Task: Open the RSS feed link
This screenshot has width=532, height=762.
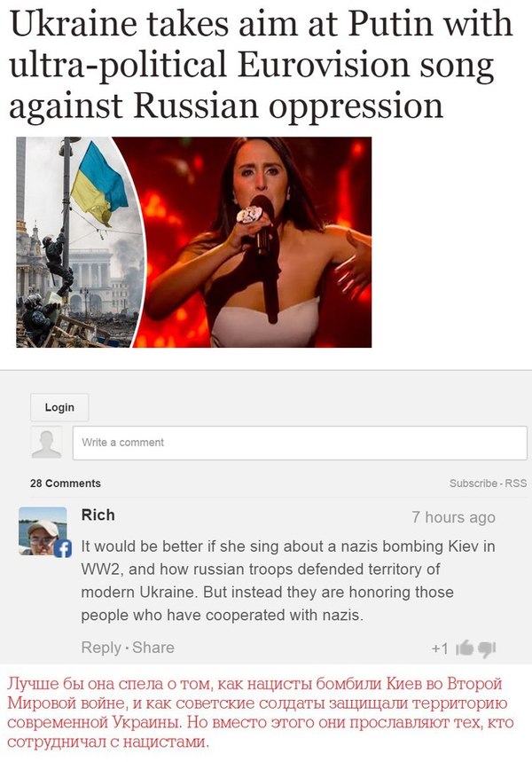Action: (516, 483)
